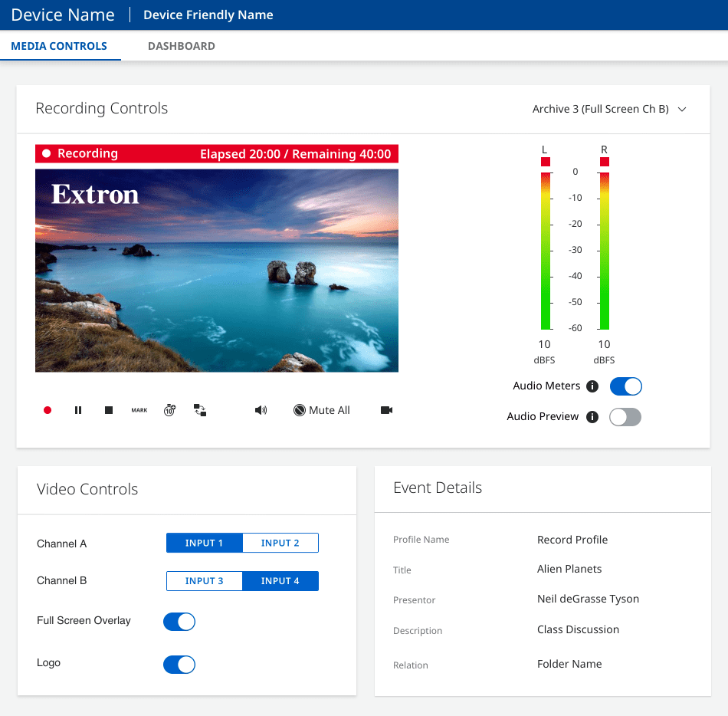Open the Archive 3 layout dropdown

609,109
